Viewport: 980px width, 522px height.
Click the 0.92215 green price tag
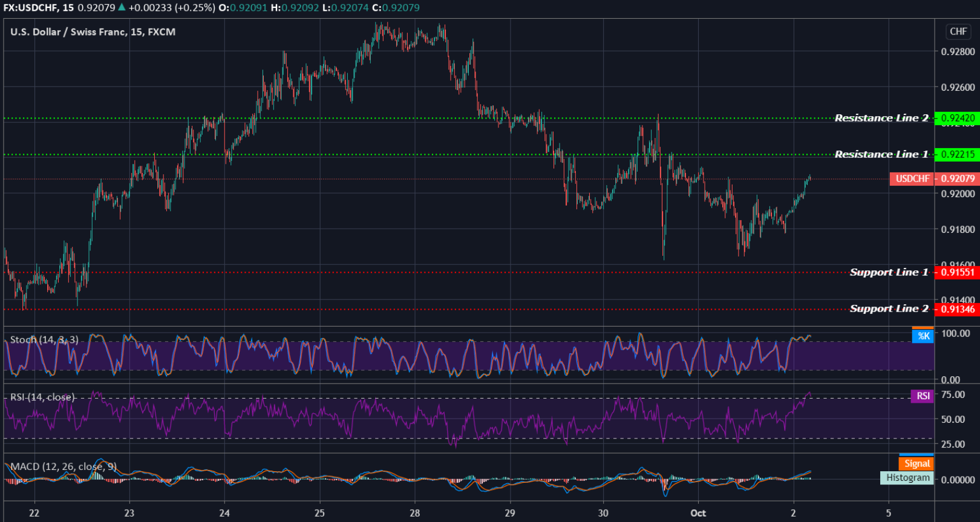957,154
